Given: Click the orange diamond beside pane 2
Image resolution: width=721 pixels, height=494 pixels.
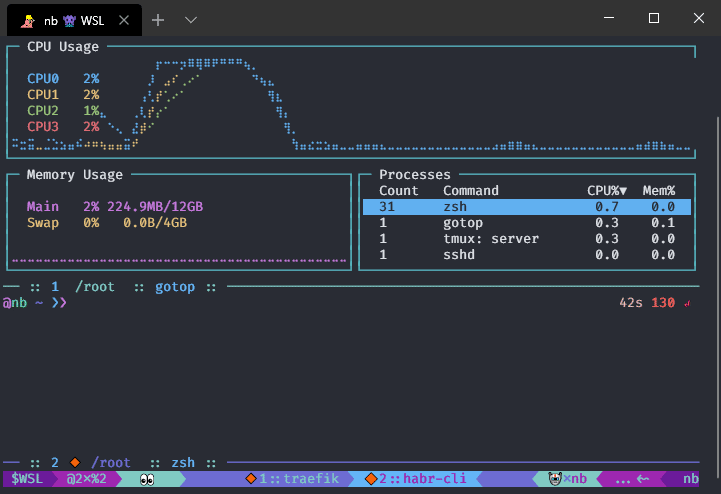Looking at the screenshot, I should point(74,463).
